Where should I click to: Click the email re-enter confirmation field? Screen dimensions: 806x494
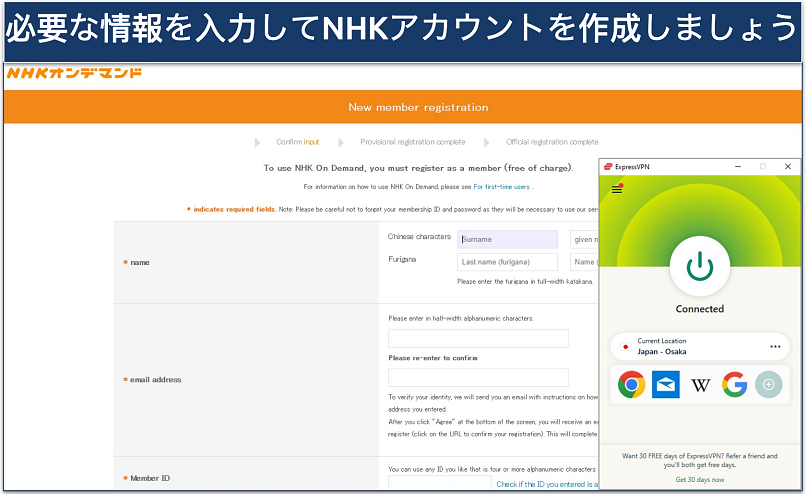(478, 377)
